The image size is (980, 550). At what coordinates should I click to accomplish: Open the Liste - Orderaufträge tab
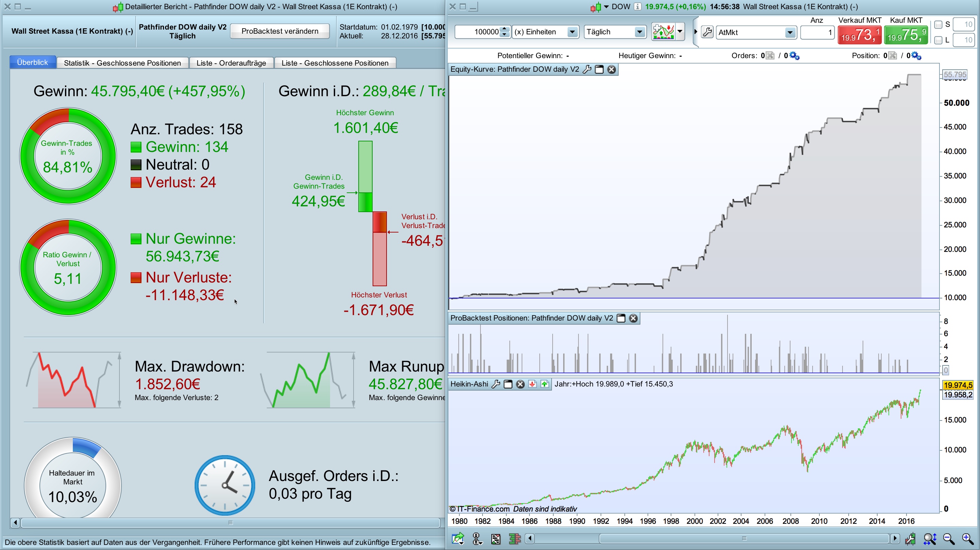point(231,63)
